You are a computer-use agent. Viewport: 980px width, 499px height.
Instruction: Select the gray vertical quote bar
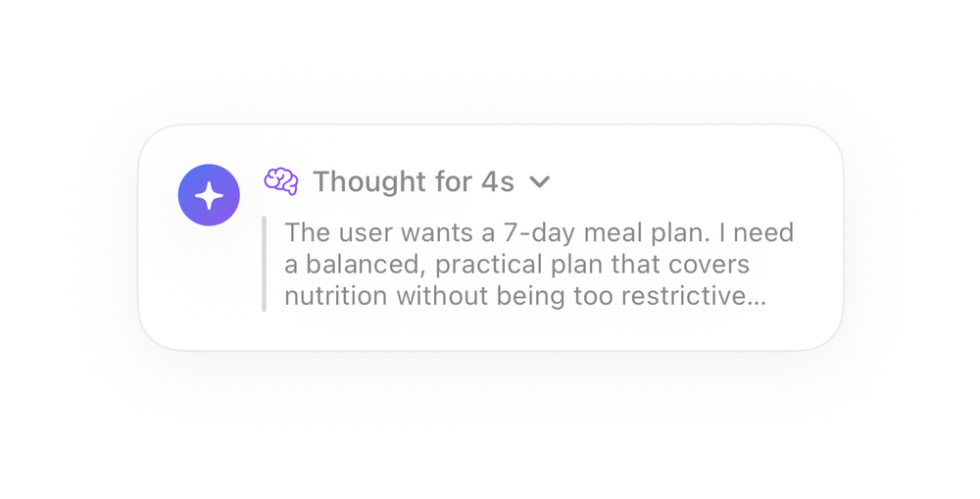pos(265,264)
